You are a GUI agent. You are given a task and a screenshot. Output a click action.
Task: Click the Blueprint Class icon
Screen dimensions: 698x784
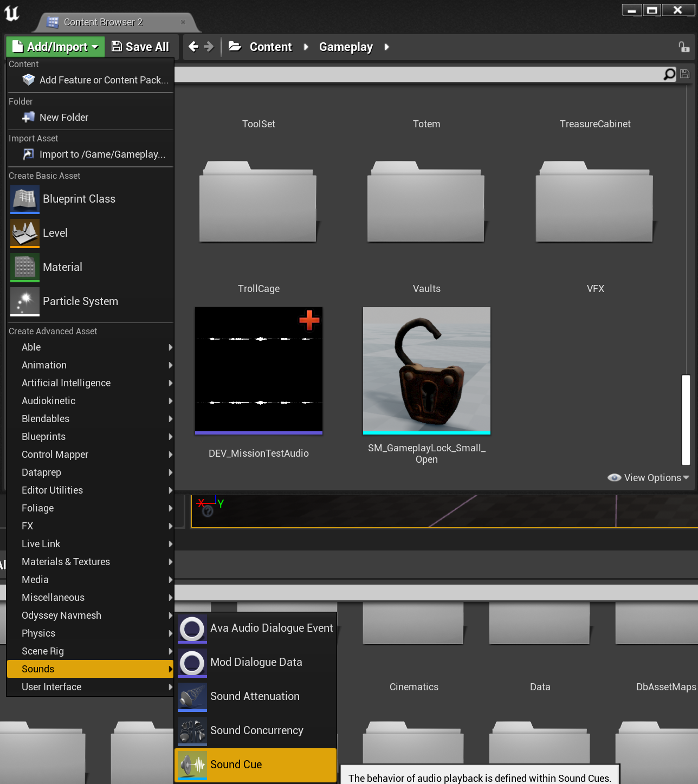coord(25,198)
